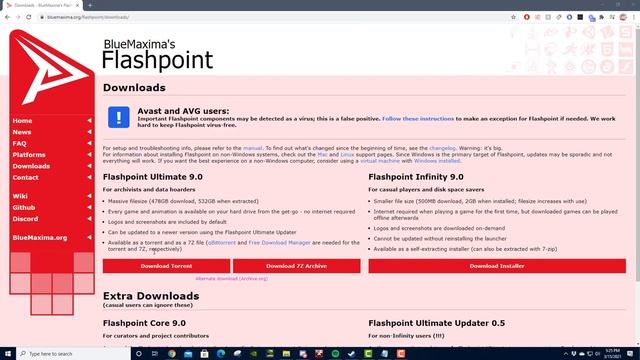640x360 pixels.
Task: Click 'Extra Downloads' heading
Action: [151, 296]
